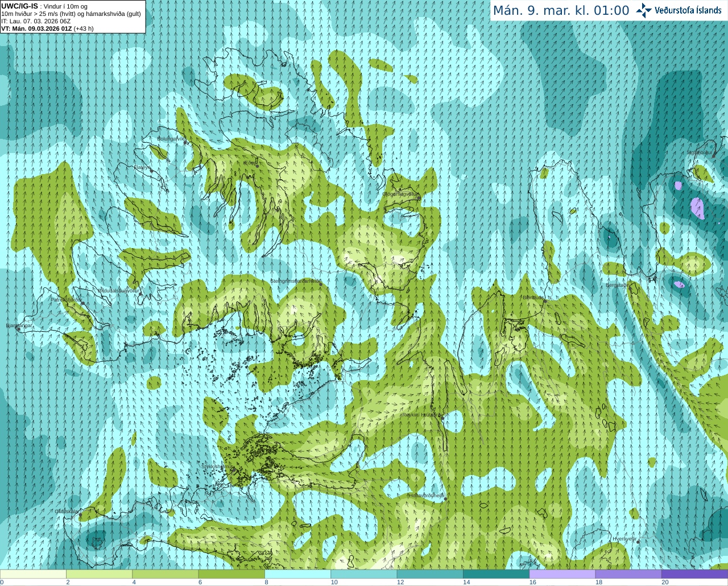
Task: Click the 0–2 m/s pale yellow legend swatch
Action: coord(33,574)
